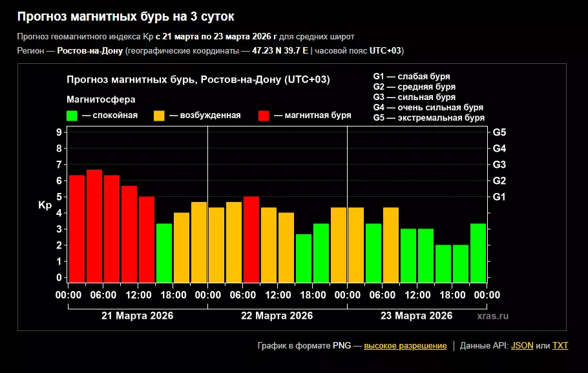Click the Ростов-на-Дону region name under the heading
This screenshot has width=588, height=373.
[x=90, y=51]
